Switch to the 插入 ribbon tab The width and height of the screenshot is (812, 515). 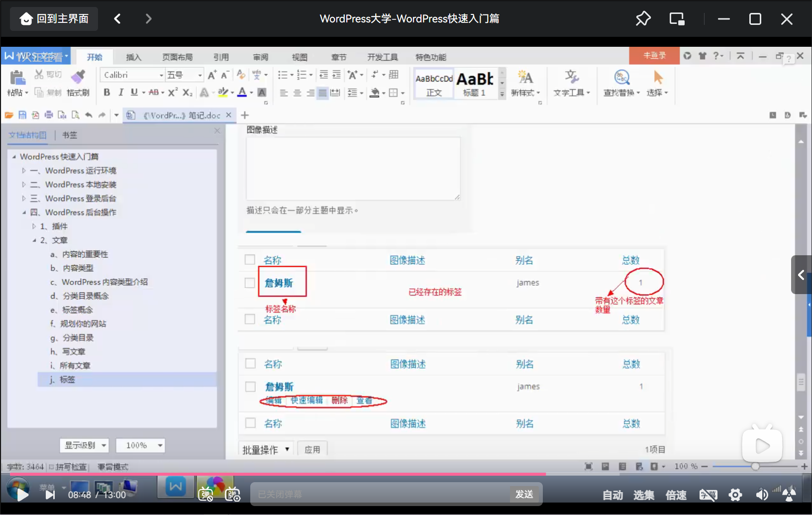(x=133, y=57)
